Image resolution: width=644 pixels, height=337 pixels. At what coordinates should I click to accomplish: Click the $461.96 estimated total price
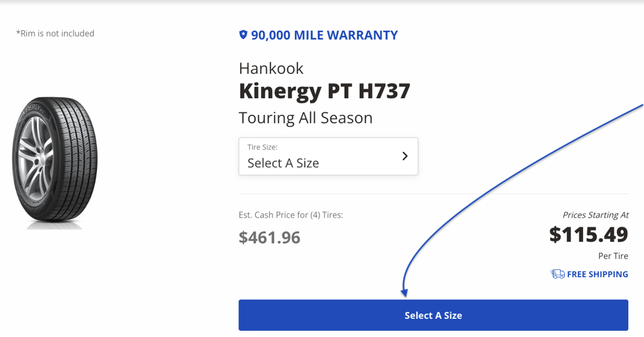269,237
